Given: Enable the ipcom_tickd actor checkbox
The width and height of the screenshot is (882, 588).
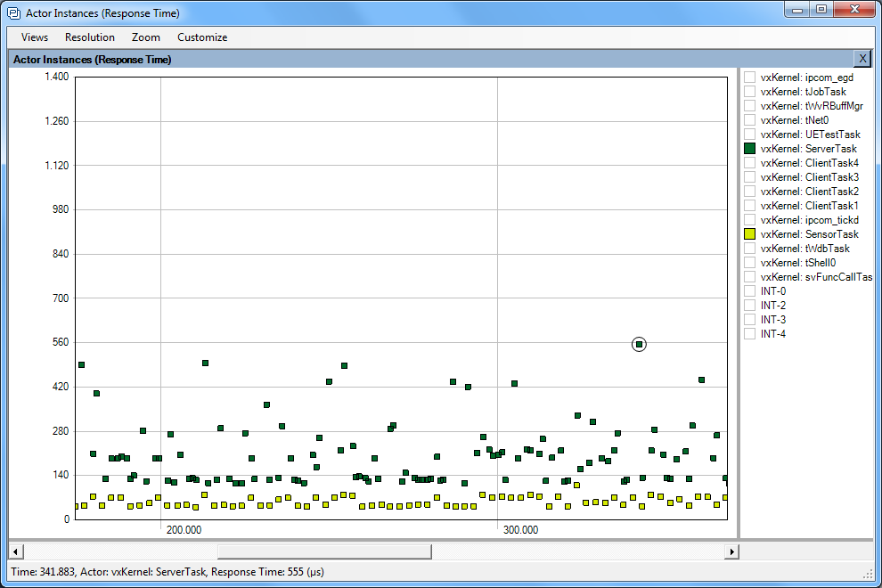Looking at the screenshot, I should pyautogui.click(x=749, y=219).
